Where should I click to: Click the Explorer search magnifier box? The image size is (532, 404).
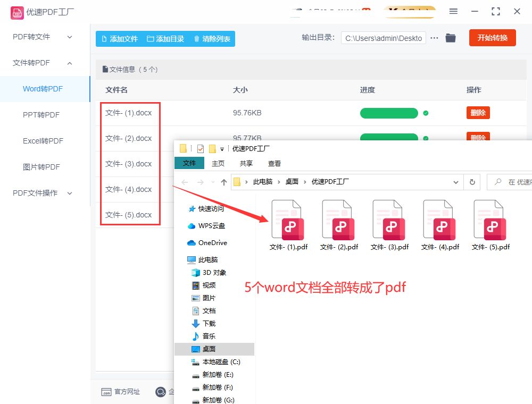tap(510, 182)
